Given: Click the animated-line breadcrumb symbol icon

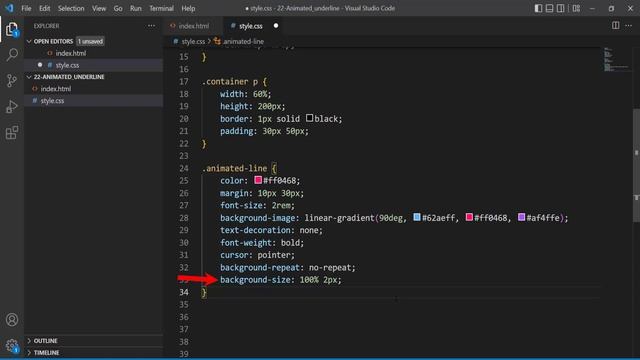Looking at the screenshot, I should click(217, 41).
